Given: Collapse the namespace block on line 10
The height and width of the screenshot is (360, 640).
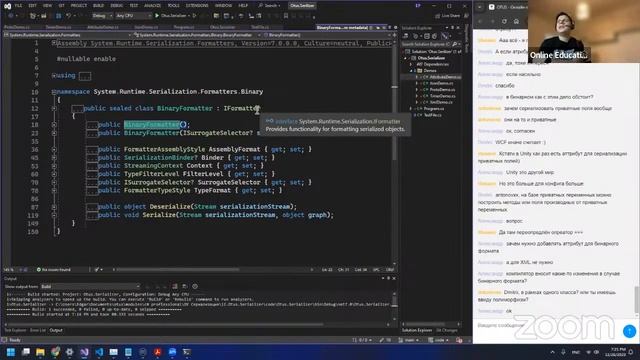Looking at the screenshot, I should pos(54,92).
